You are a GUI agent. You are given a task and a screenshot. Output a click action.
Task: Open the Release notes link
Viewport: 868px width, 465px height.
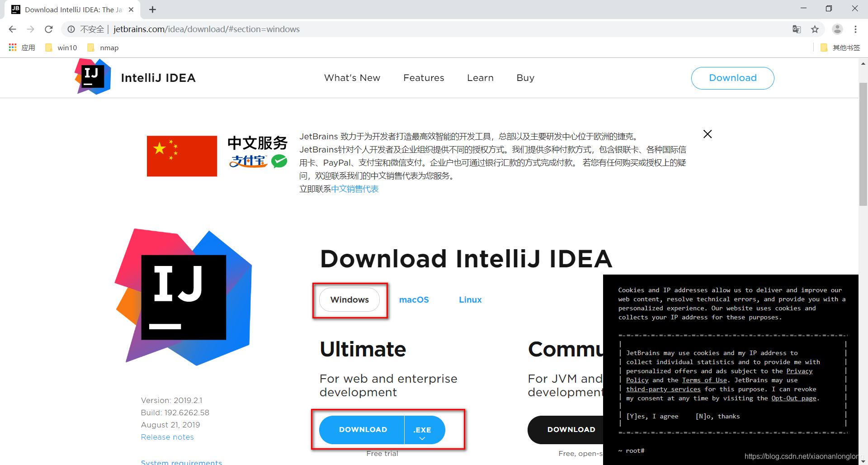coord(167,437)
